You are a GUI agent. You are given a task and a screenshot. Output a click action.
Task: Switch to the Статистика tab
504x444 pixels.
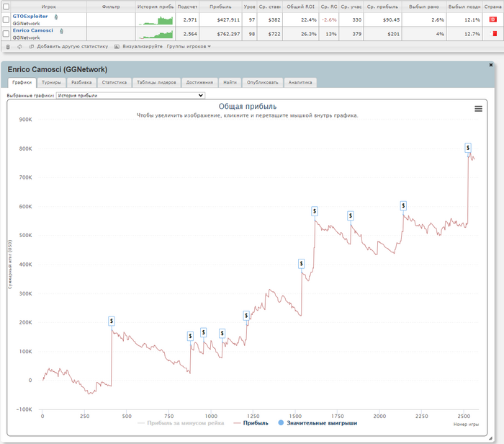[x=114, y=82]
